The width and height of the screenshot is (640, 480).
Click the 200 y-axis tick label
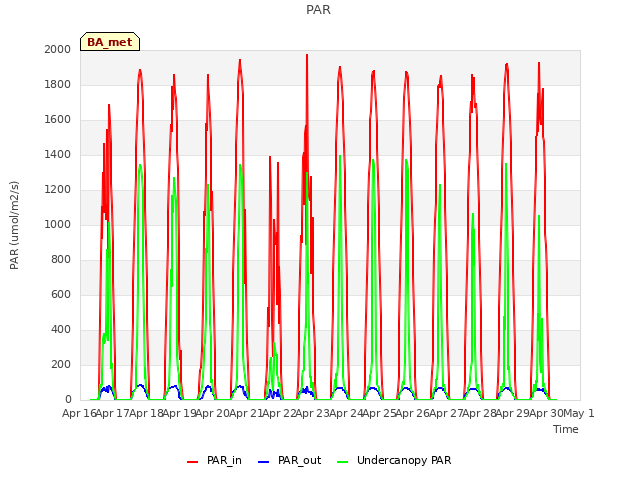pos(61,364)
